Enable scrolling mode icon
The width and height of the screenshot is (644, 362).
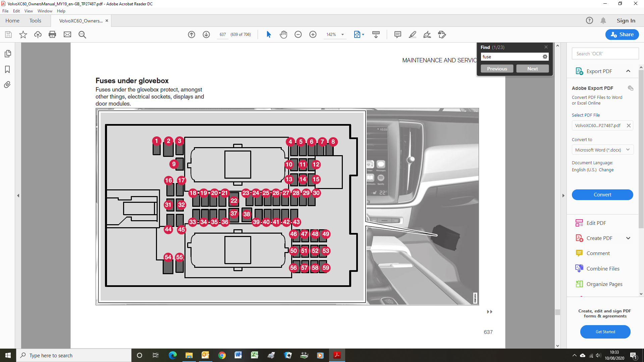click(x=376, y=35)
